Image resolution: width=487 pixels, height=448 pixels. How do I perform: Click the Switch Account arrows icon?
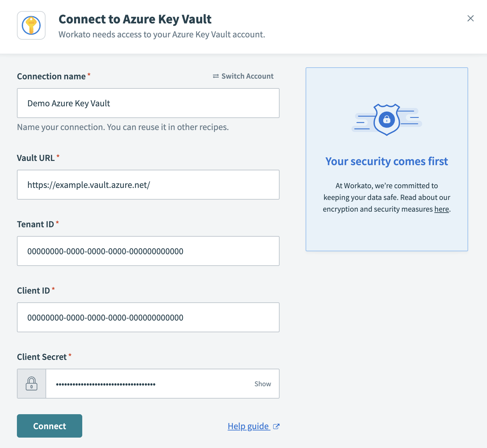click(215, 76)
